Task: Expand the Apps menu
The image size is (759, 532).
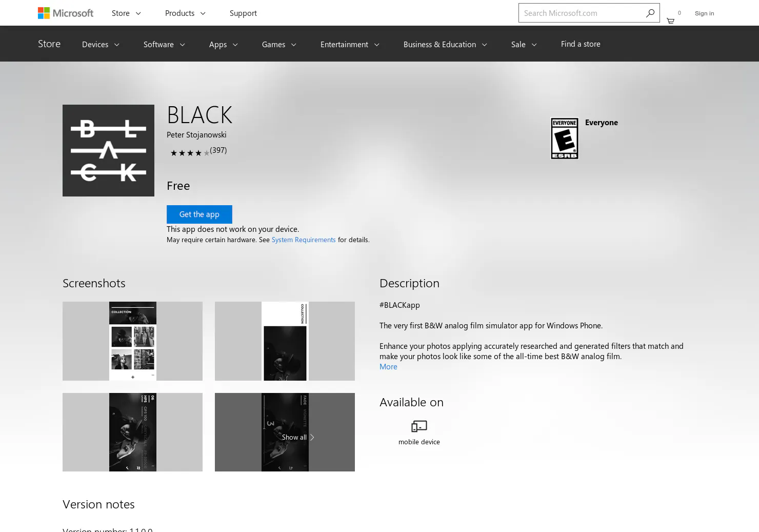Action: [x=223, y=44]
